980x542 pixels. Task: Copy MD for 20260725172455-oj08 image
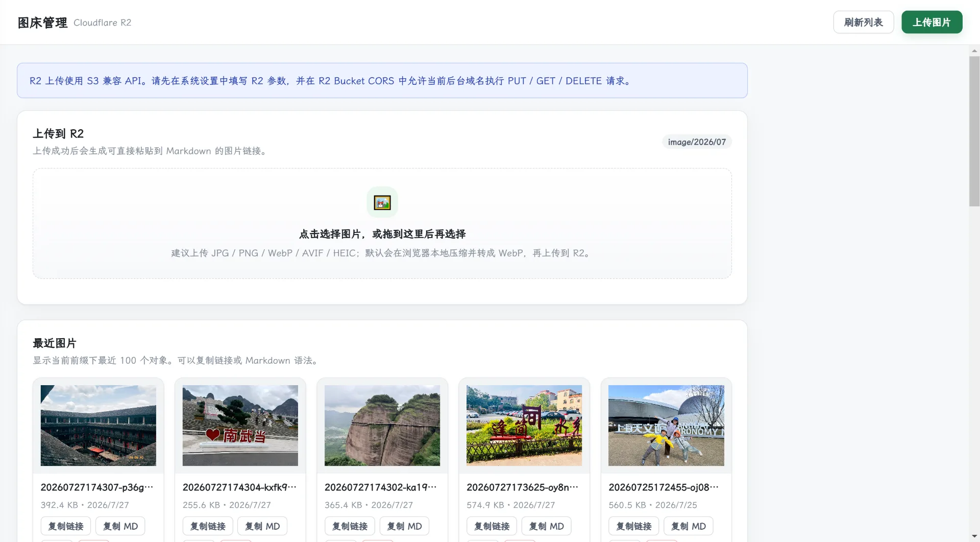(x=688, y=526)
